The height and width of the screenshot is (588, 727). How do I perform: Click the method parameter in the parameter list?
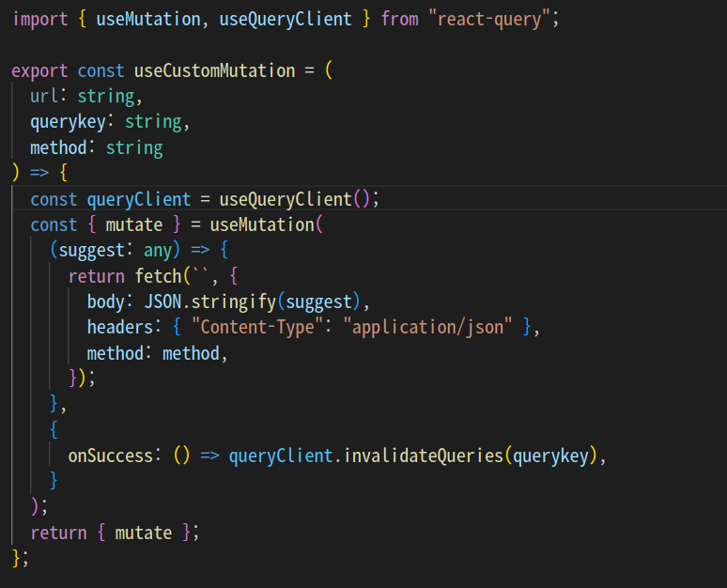[x=58, y=147]
